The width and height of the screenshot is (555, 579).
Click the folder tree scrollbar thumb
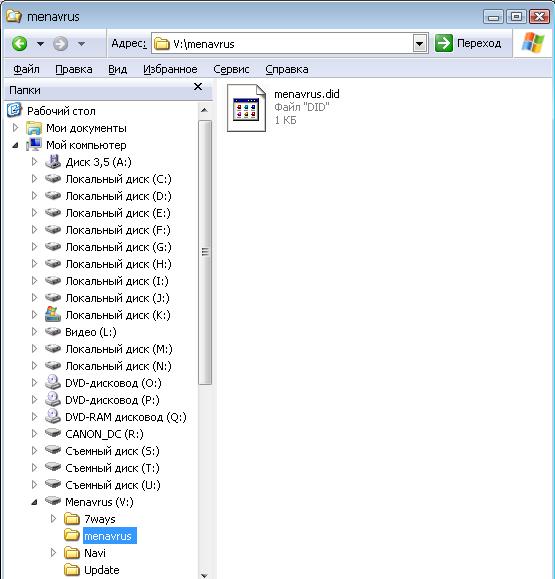pos(205,252)
